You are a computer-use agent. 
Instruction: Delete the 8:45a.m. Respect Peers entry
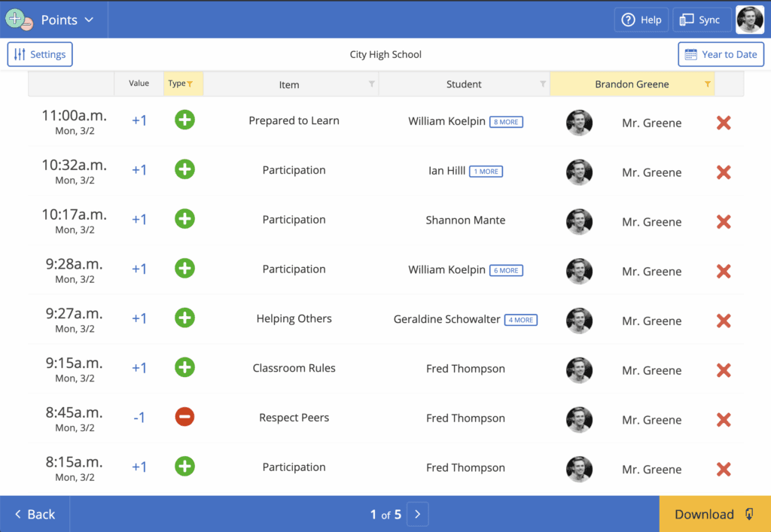pyautogui.click(x=724, y=420)
